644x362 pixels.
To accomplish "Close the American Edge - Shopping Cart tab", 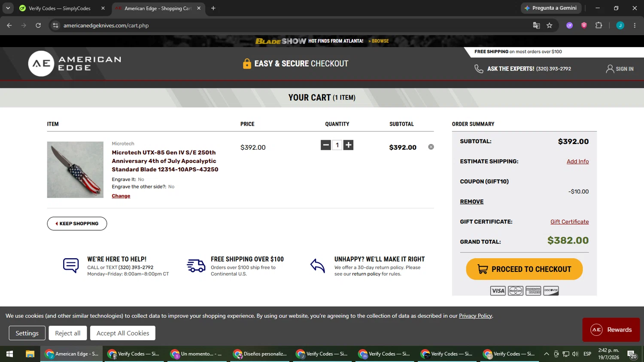I will click(x=199, y=8).
